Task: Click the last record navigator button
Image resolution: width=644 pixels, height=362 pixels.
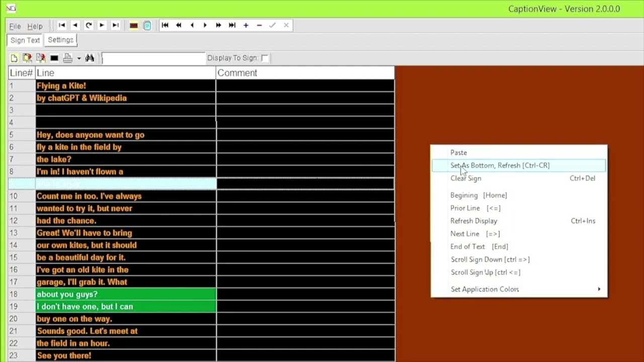Action: 232,25
